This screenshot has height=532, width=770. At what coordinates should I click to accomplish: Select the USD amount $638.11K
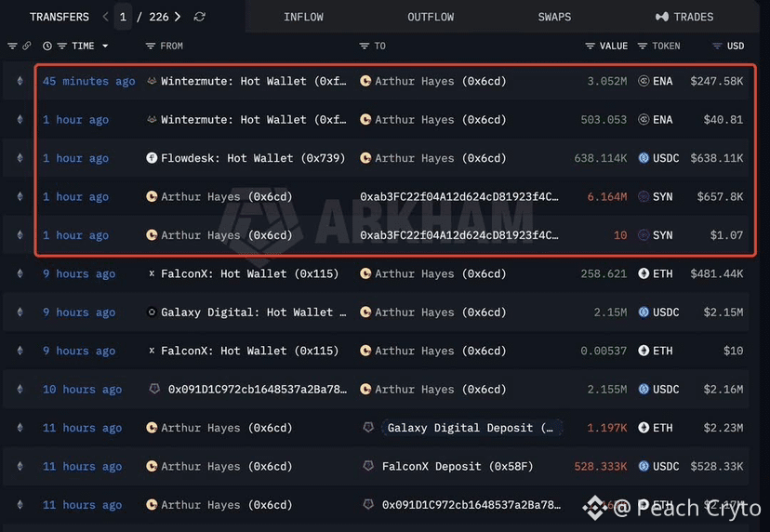[717, 158]
